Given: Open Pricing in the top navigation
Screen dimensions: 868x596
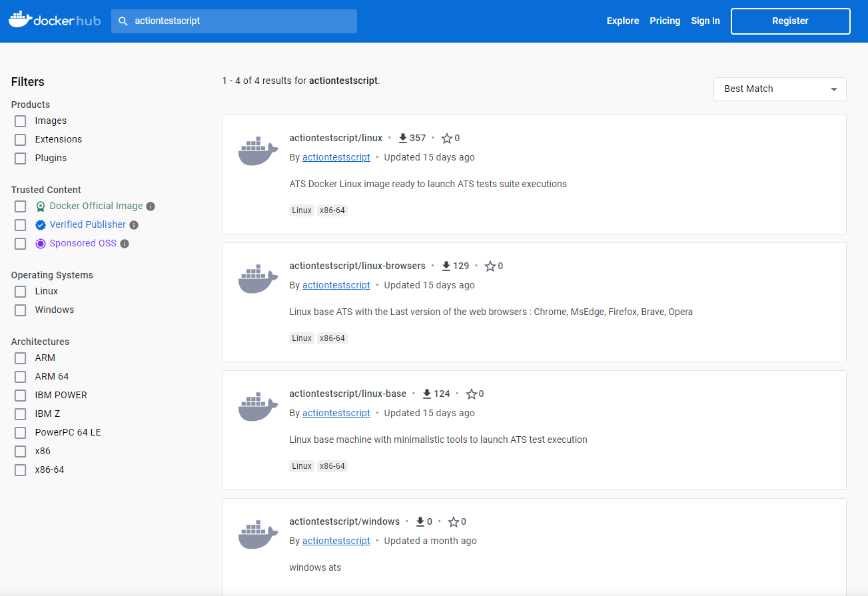Looking at the screenshot, I should (x=665, y=21).
